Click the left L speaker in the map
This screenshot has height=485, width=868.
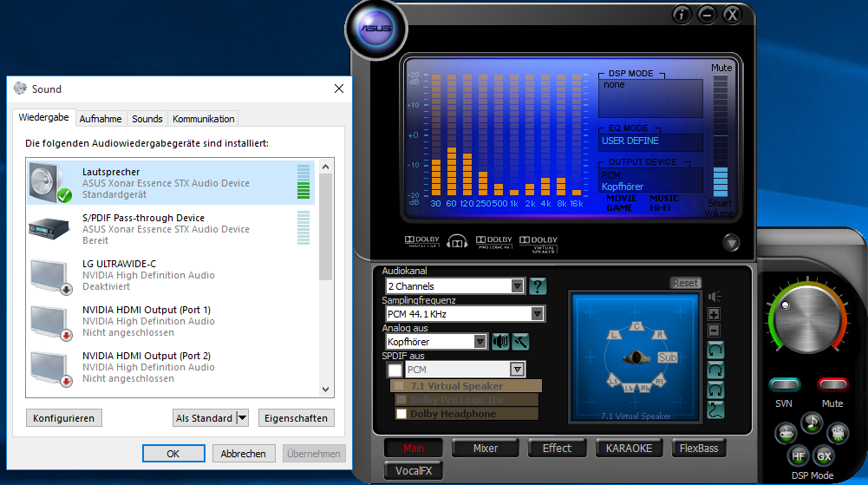click(x=615, y=334)
